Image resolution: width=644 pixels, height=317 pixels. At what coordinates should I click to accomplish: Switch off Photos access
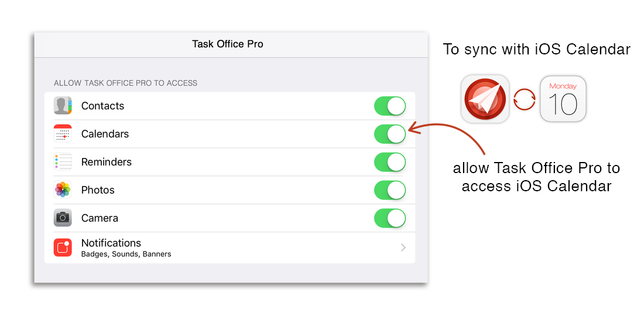tap(390, 190)
